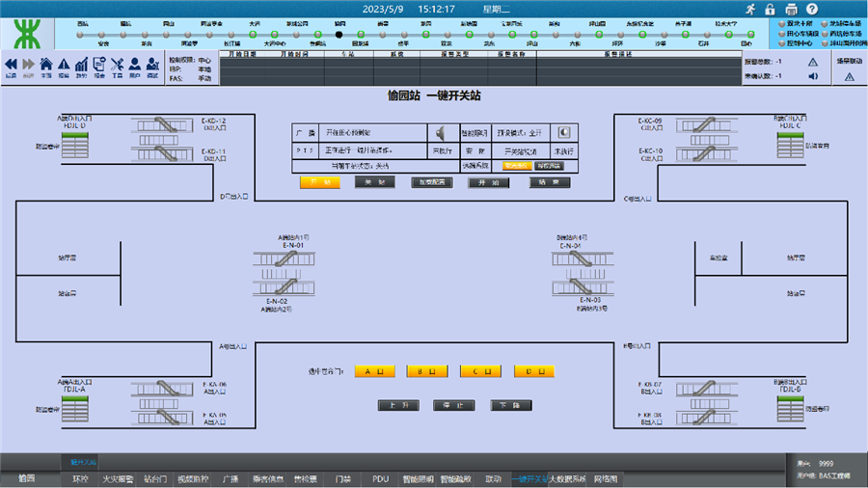868x488 pixels.
Task: Open the report (报表) document icon
Action: tap(99, 65)
